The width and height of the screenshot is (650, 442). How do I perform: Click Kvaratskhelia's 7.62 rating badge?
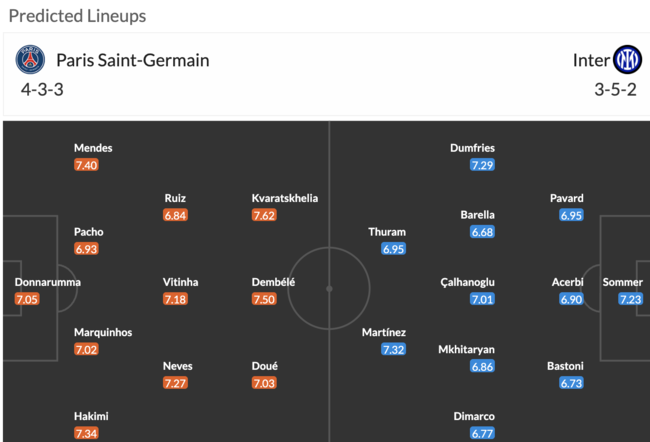click(265, 215)
